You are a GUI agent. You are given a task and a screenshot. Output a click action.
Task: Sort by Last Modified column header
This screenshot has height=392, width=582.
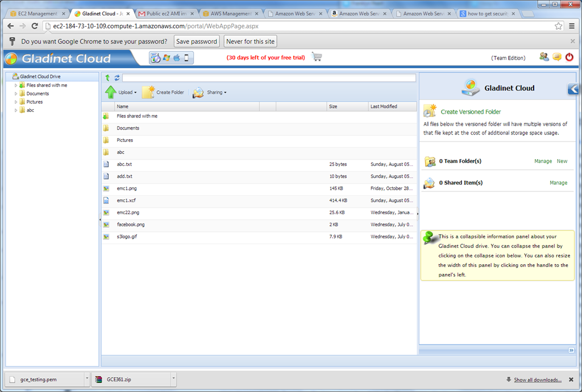coord(392,106)
